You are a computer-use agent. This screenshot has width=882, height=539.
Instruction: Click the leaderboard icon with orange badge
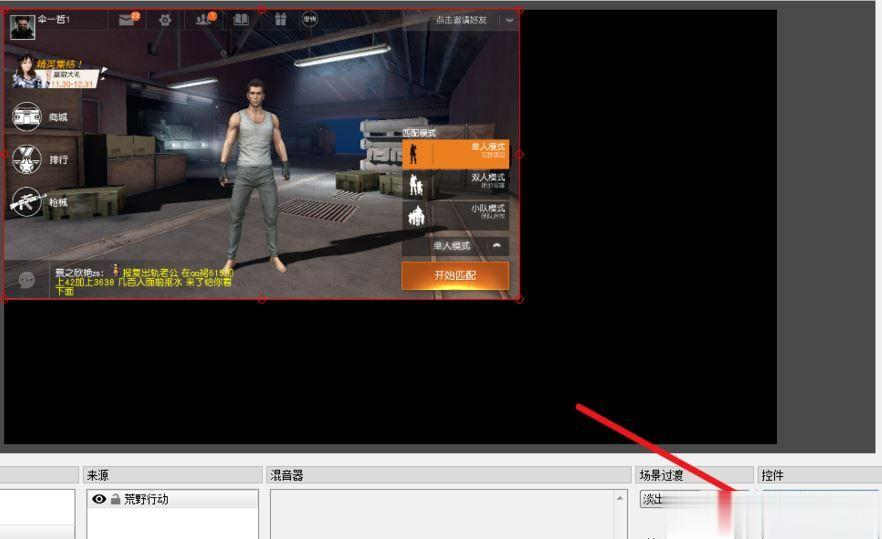pos(204,20)
